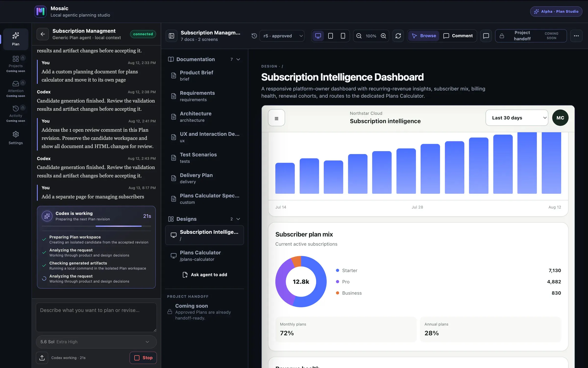Viewport: 588px width, 368px height.
Task: Refresh the design preview
Action: pyautogui.click(x=398, y=36)
